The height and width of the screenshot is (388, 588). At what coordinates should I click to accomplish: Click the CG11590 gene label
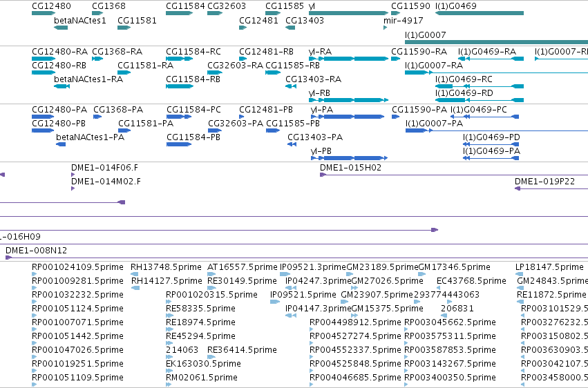point(410,6)
